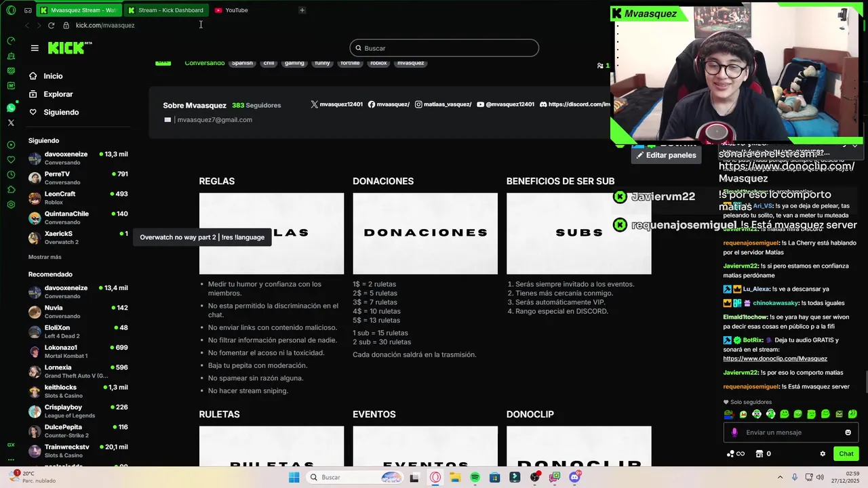Open LeonCraft channel in sidebar

coord(78,198)
